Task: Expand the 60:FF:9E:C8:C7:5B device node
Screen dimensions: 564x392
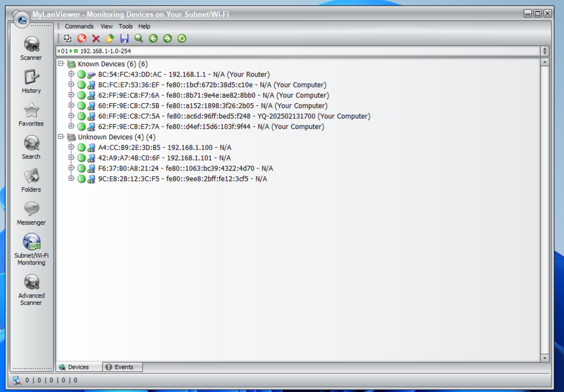Action: point(71,105)
